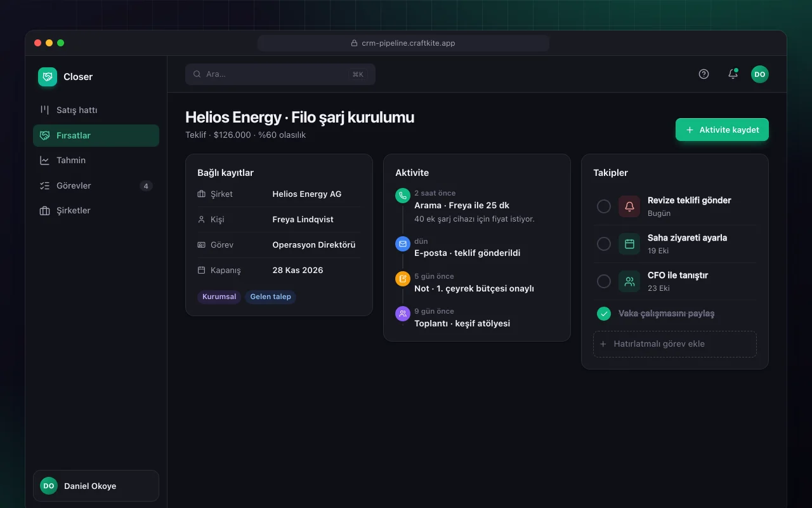Click the ⌘K shortcut hint
This screenshot has width=812, height=508.
pos(358,74)
